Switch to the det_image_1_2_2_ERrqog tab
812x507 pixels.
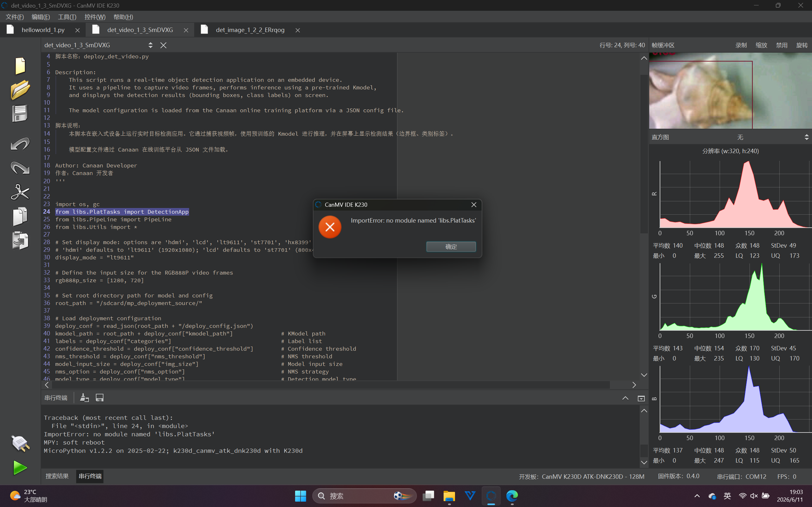point(250,30)
